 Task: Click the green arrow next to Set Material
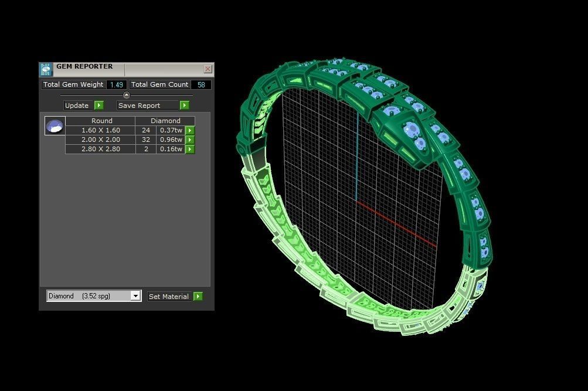(198, 296)
